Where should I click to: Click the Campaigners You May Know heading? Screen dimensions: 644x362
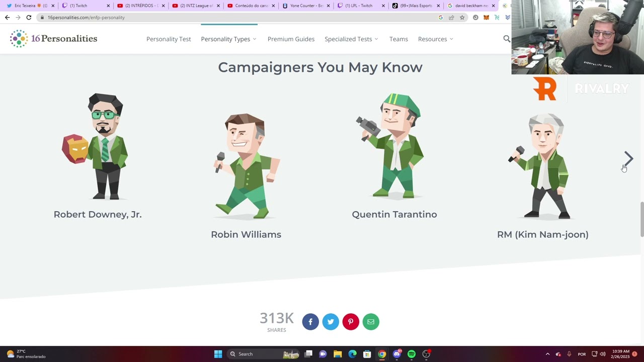(320, 67)
